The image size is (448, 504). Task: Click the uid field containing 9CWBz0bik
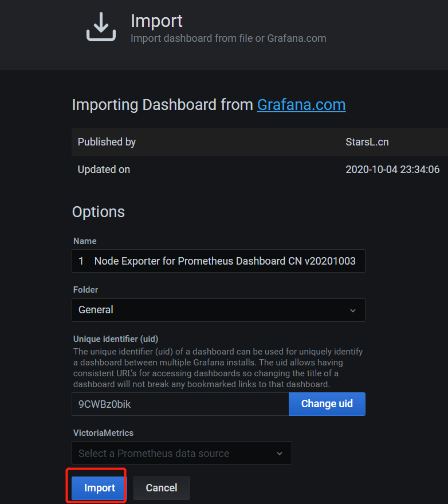pyautogui.click(x=180, y=404)
